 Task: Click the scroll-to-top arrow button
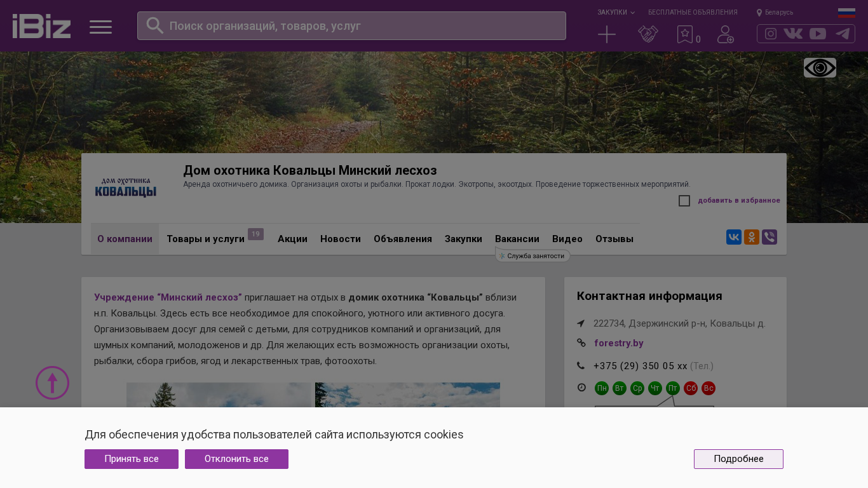click(52, 383)
